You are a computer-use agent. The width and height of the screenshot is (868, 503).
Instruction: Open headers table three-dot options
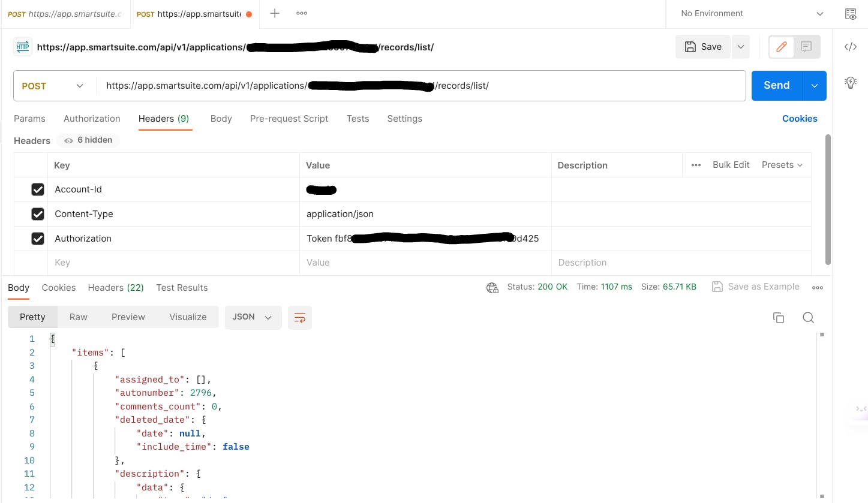tap(696, 165)
